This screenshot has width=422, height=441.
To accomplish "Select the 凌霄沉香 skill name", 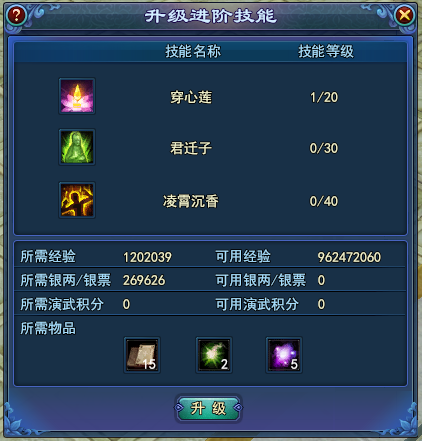I will tap(191, 201).
